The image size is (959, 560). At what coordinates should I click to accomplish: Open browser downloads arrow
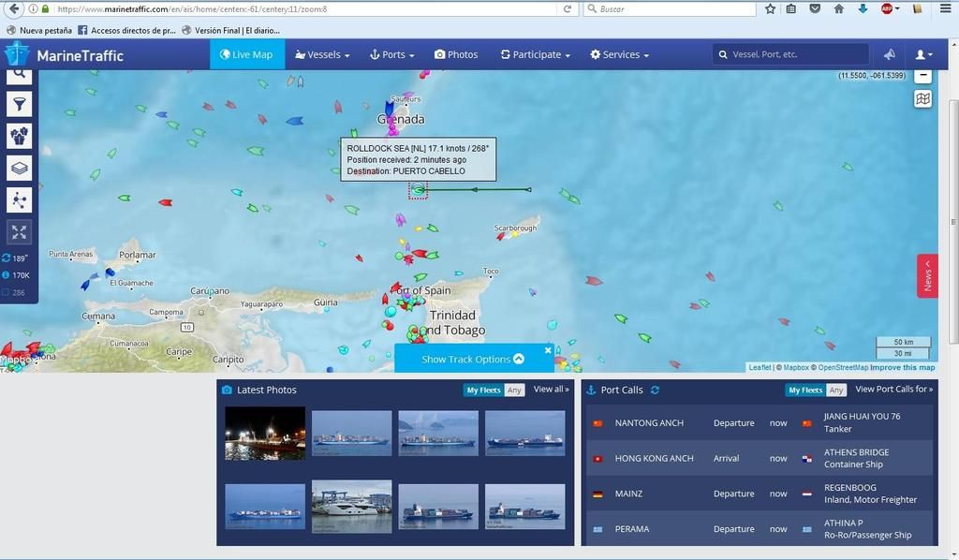tap(863, 8)
